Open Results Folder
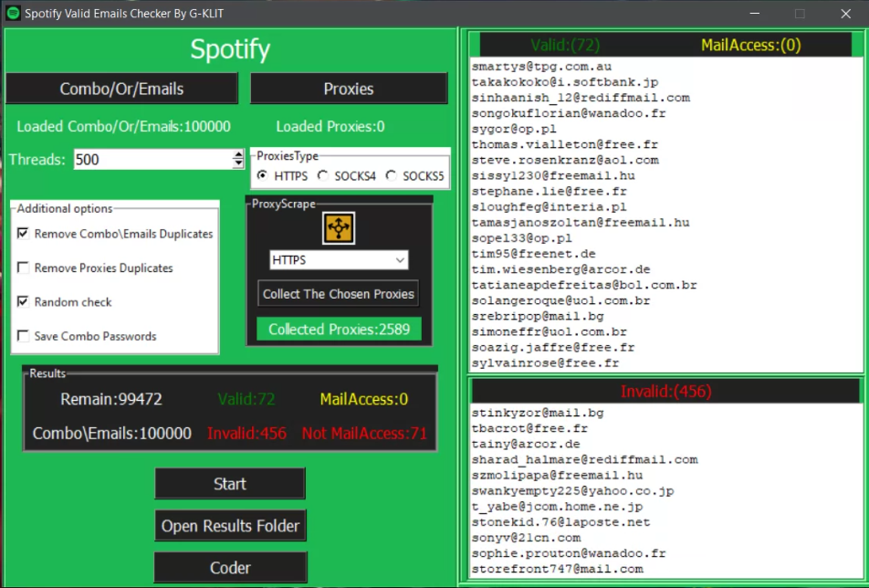869x588 pixels. click(230, 525)
